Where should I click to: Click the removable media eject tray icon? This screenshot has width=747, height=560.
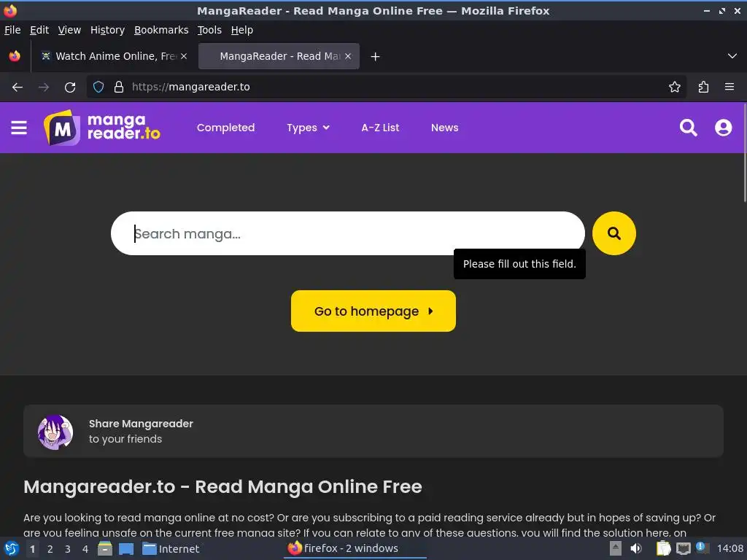[x=615, y=548]
